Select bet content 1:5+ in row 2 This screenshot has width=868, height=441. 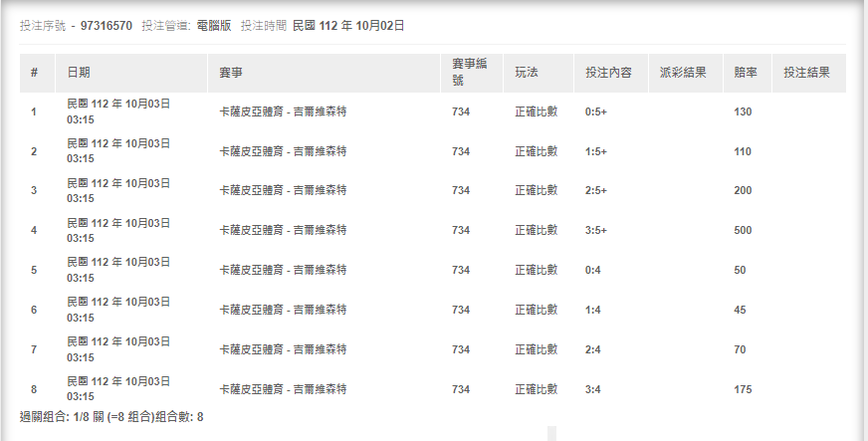click(595, 151)
